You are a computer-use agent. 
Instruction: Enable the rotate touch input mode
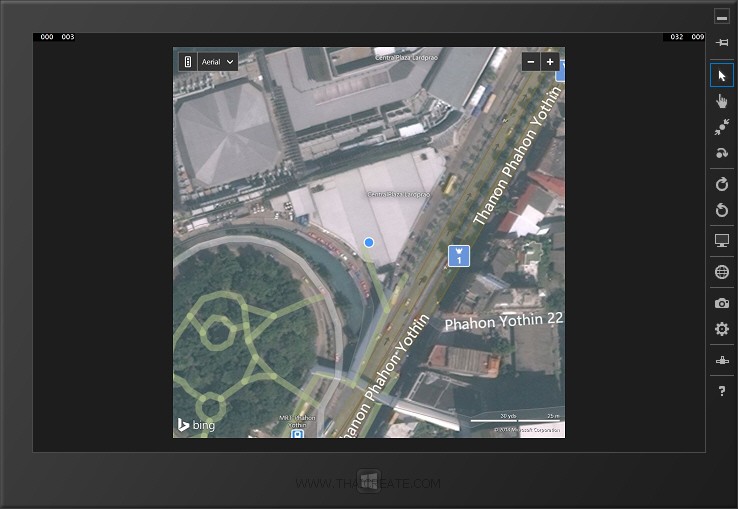click(x=721, y=153)
